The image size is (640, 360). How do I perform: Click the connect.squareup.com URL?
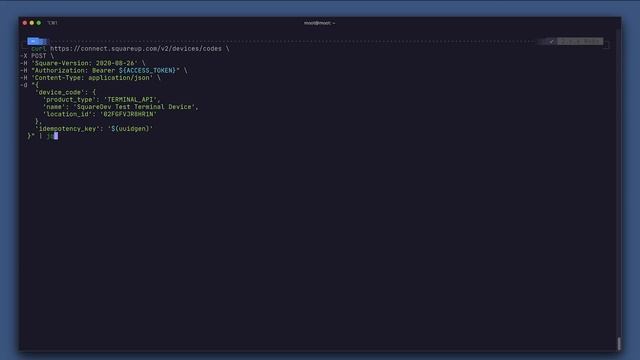[x=136, y=49]
